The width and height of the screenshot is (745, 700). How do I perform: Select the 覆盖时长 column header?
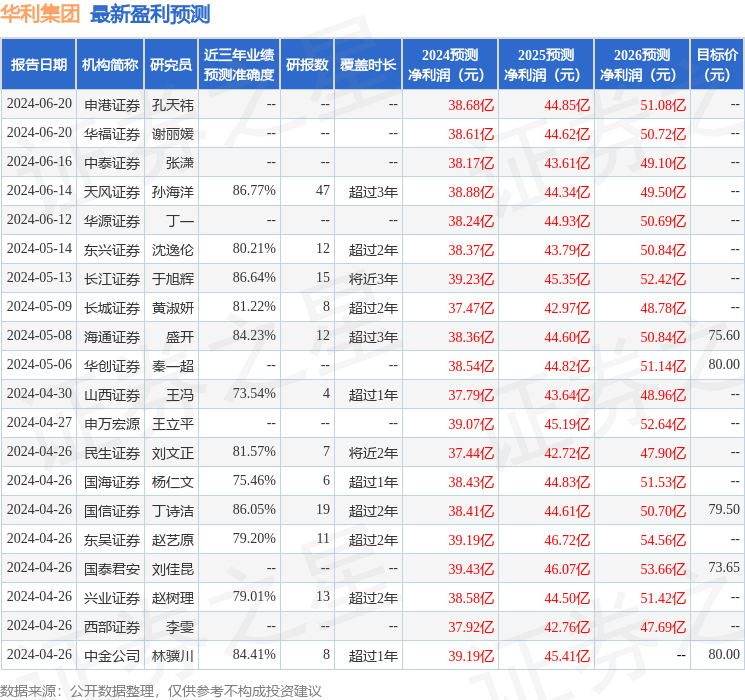(368, 65)
